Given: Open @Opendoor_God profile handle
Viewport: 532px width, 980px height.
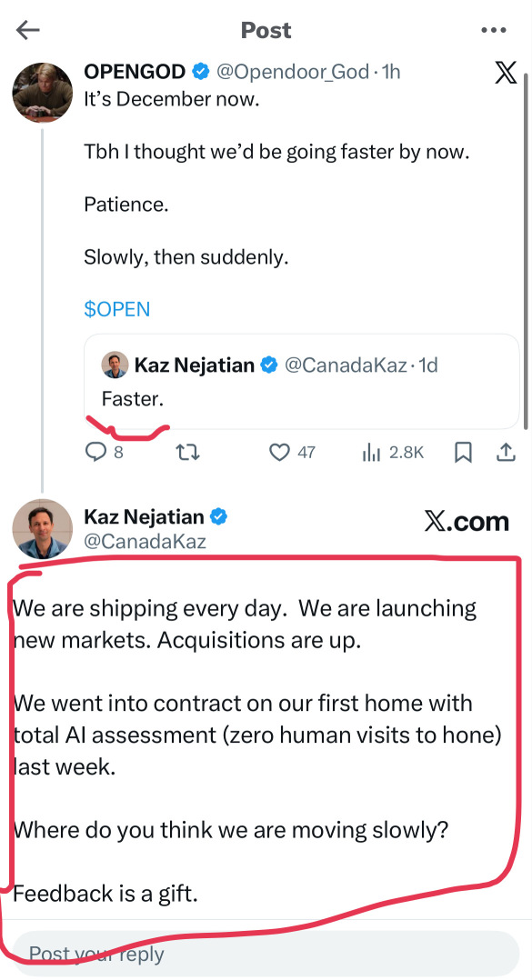Looking at the screenshot, I should (293, 72).
